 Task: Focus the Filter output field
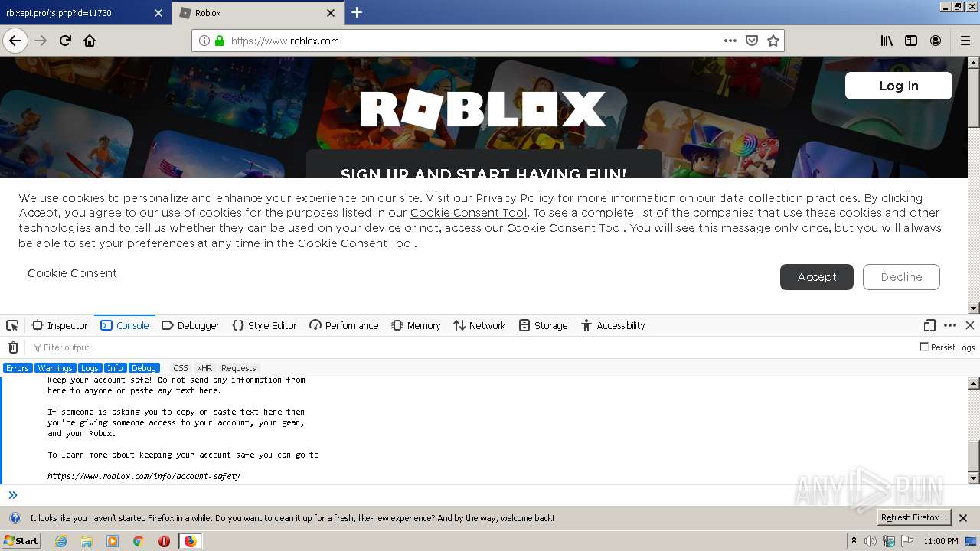click(x=471, y=347)
